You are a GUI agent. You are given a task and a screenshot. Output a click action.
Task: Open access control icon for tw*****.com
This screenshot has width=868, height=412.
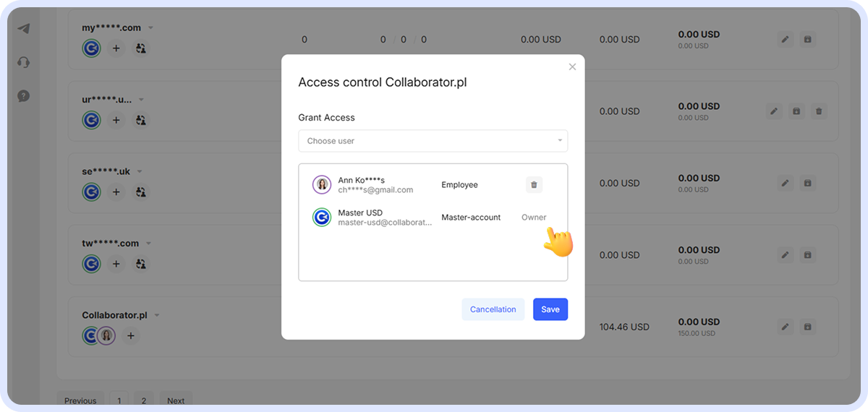pyautogui.click(x=142, y=264)
